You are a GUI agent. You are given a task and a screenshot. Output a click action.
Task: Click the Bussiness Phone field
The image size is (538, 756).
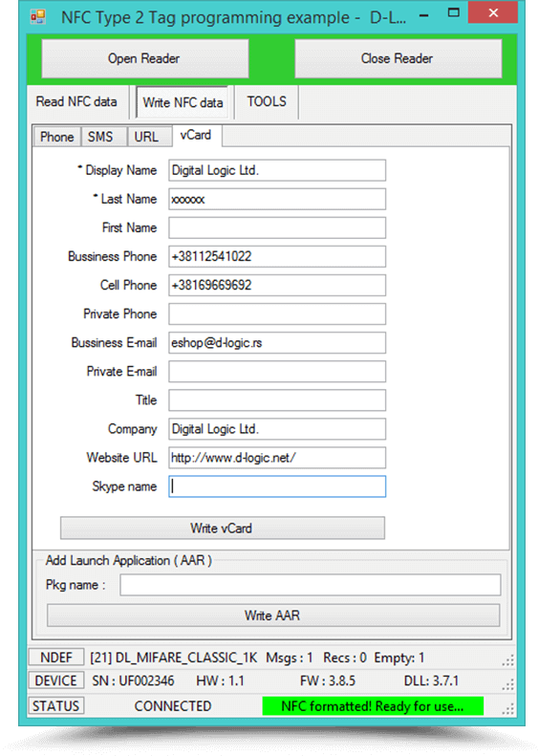(277, 256)
